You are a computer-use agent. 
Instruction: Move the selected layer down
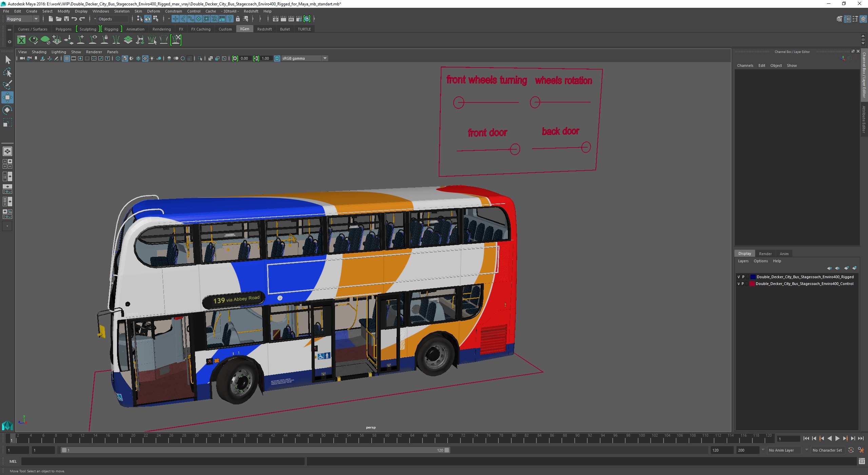pyautogui.click(x=837, y=268)
